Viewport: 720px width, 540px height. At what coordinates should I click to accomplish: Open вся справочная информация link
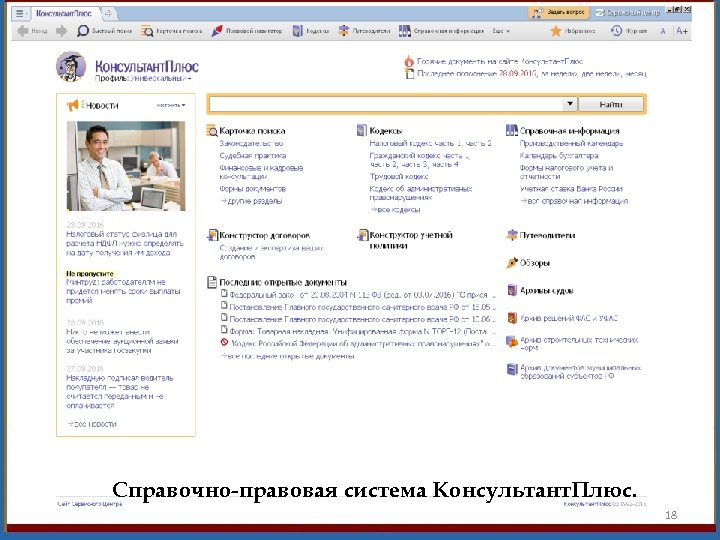point(574,201)
